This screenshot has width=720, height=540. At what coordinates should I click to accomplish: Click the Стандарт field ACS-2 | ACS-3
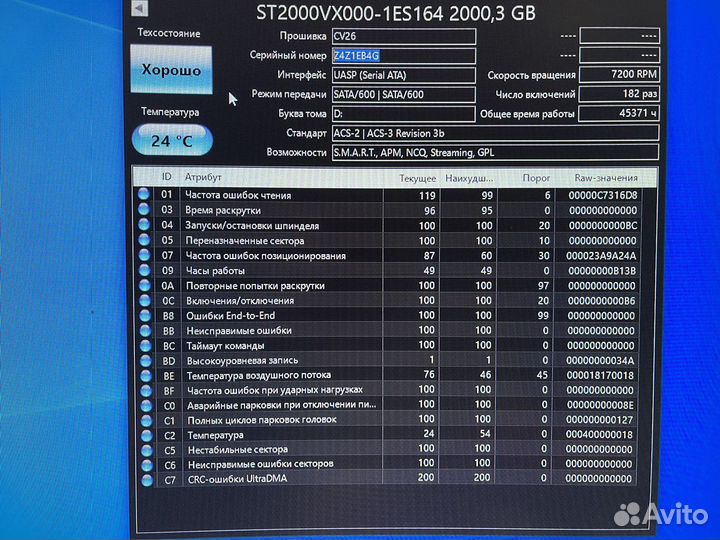coord(495,133)
